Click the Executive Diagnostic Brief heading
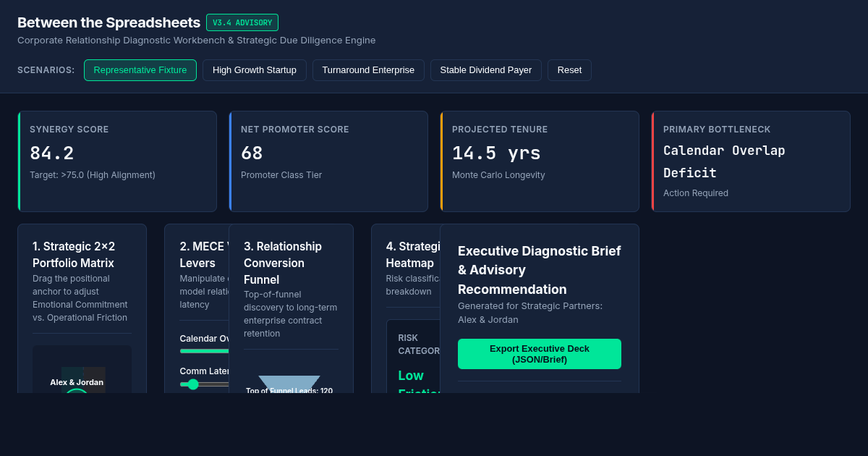 point(540,270)
